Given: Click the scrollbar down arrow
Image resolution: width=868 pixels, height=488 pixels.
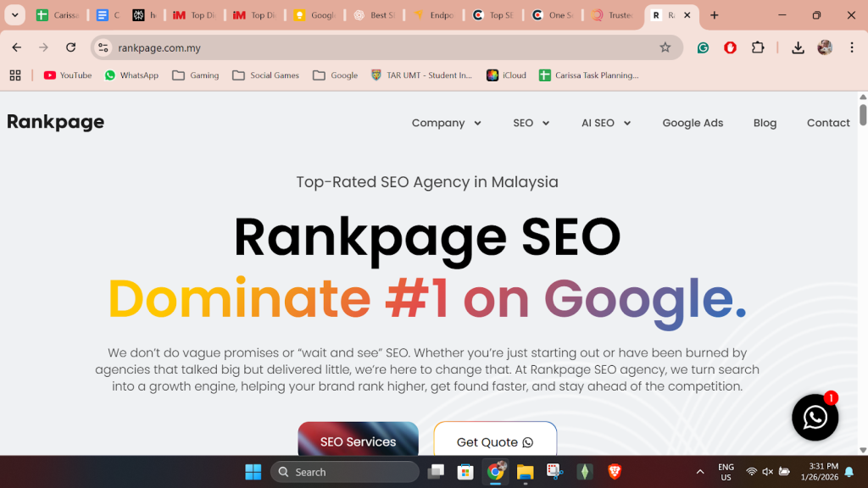Looking at the screenshot, I should pos(862,450).
